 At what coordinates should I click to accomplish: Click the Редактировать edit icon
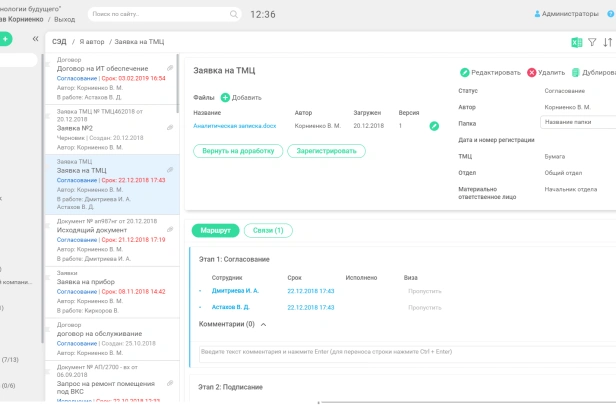coord(465,73)
